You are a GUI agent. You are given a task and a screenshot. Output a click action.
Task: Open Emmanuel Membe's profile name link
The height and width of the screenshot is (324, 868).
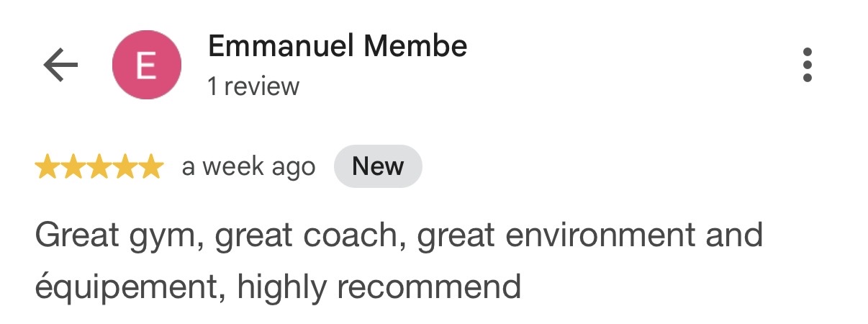[x=338, y=47]
